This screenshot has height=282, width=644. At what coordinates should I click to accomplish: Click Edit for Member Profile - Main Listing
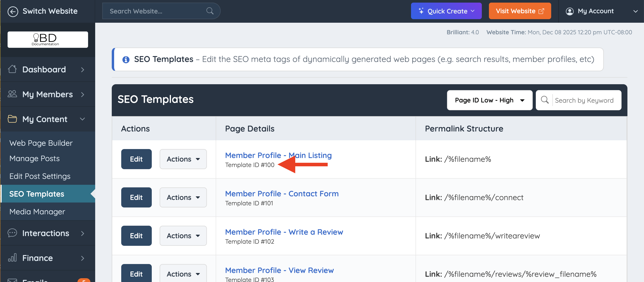[136, 159]
